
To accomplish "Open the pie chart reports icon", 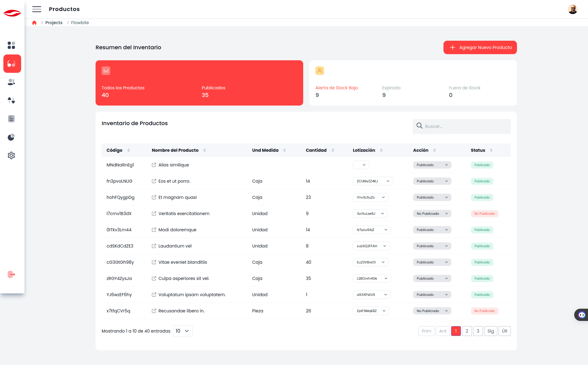I will coord(11,137).
